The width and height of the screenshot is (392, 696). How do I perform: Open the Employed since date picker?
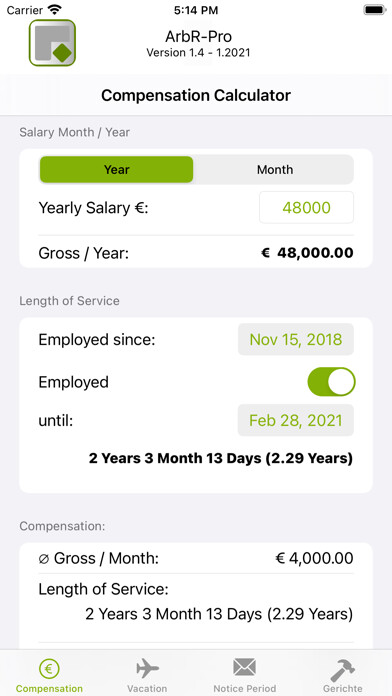(296, 340)
